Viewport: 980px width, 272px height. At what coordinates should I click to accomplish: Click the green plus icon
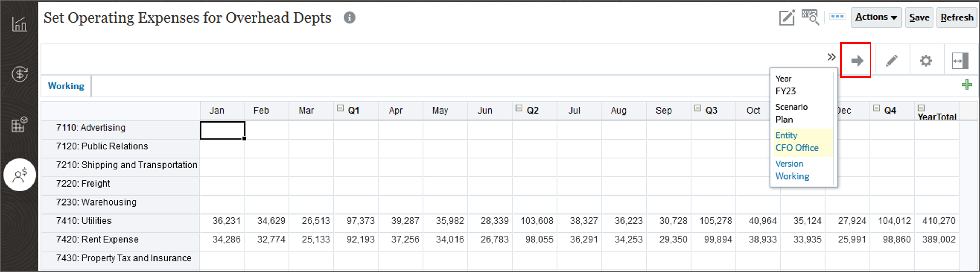967,85
